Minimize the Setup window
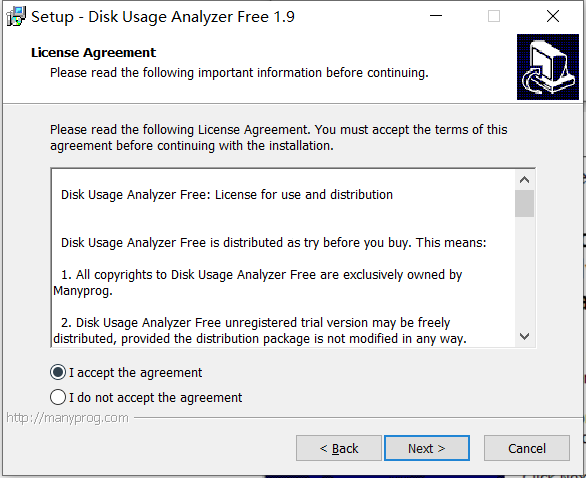 point(436,16)
